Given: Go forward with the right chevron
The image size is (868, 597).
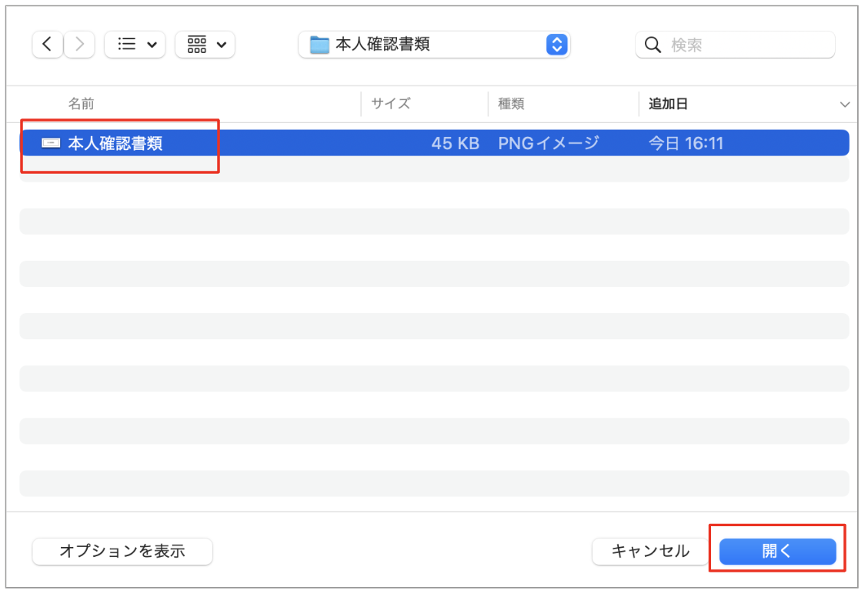Looking at the screenshot, I should (x=79, y=45).
